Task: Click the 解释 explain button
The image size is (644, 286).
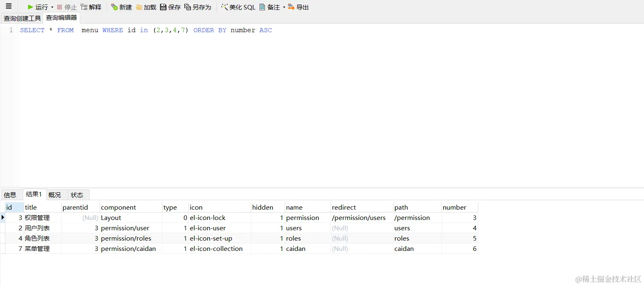Action: click(x=91, y=7)
